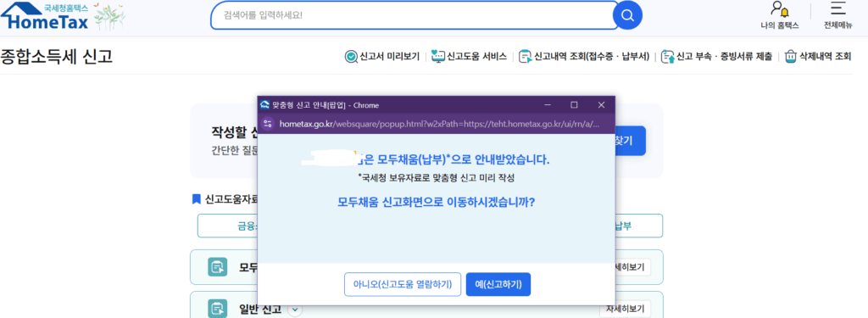Click the site info icon in popup address bar

coord(268,124)
